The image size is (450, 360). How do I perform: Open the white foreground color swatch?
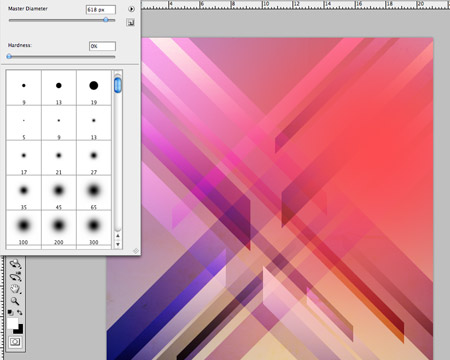[13, 323]
